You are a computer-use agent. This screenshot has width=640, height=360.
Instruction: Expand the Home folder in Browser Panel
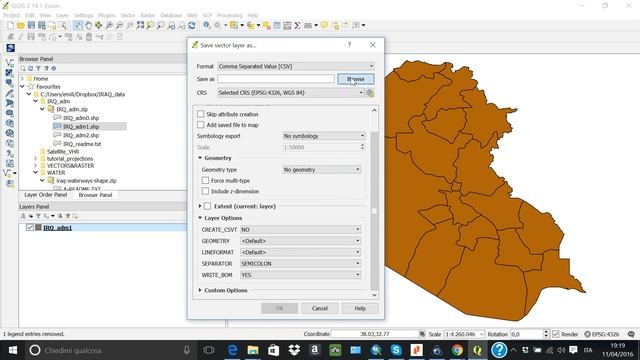(x=22, y=78)
